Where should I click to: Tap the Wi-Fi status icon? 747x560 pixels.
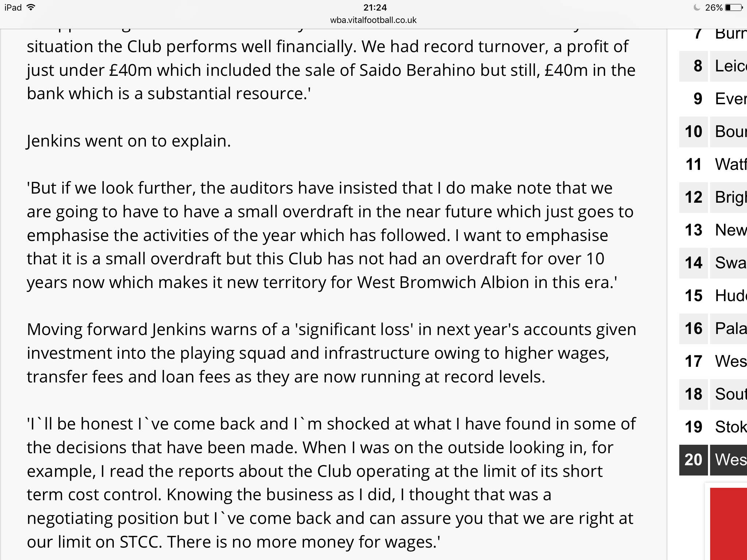(31, 7)
